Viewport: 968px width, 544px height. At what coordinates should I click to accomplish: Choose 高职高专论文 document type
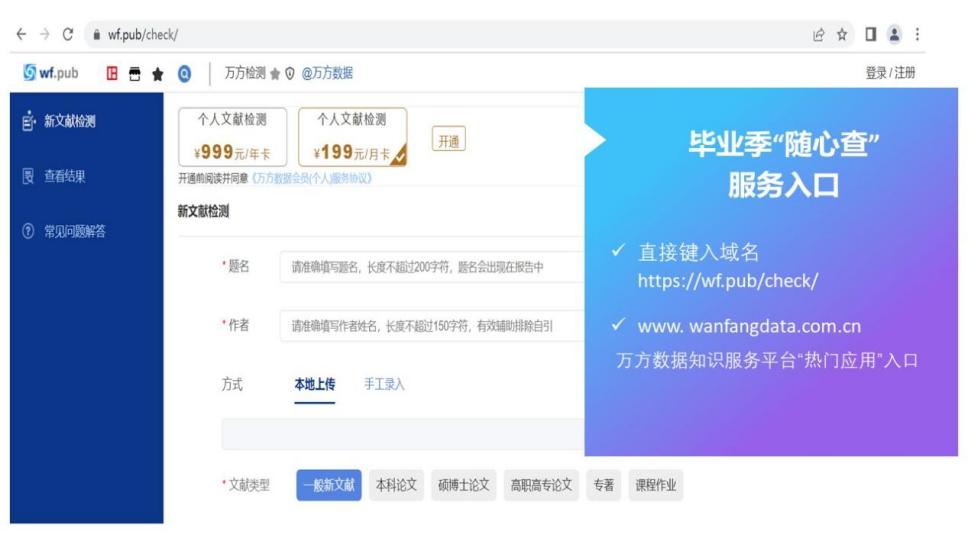point(541,485)
